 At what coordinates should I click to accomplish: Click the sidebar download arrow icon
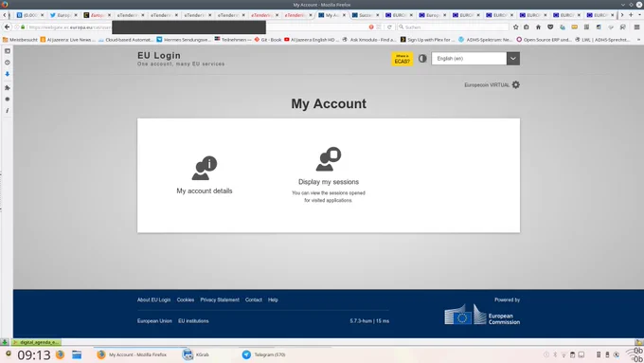point(7,74)
